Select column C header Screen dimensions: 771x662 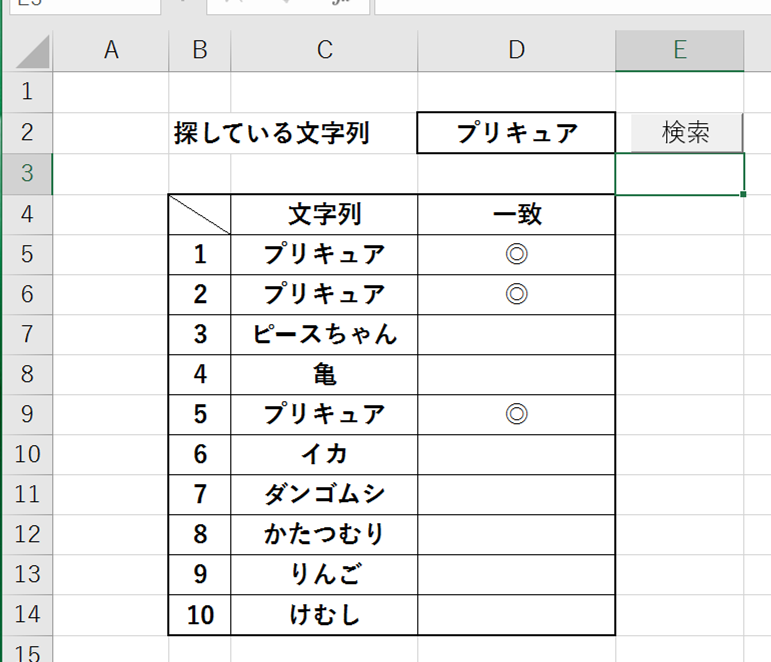click(x=324, y=51)
